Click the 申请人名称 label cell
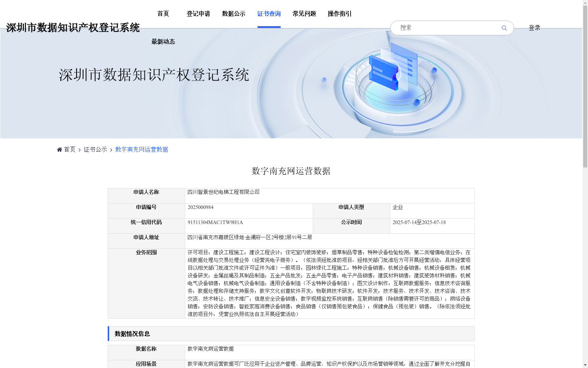This screenshot has height=368, width=588. (x=146, y=196)
